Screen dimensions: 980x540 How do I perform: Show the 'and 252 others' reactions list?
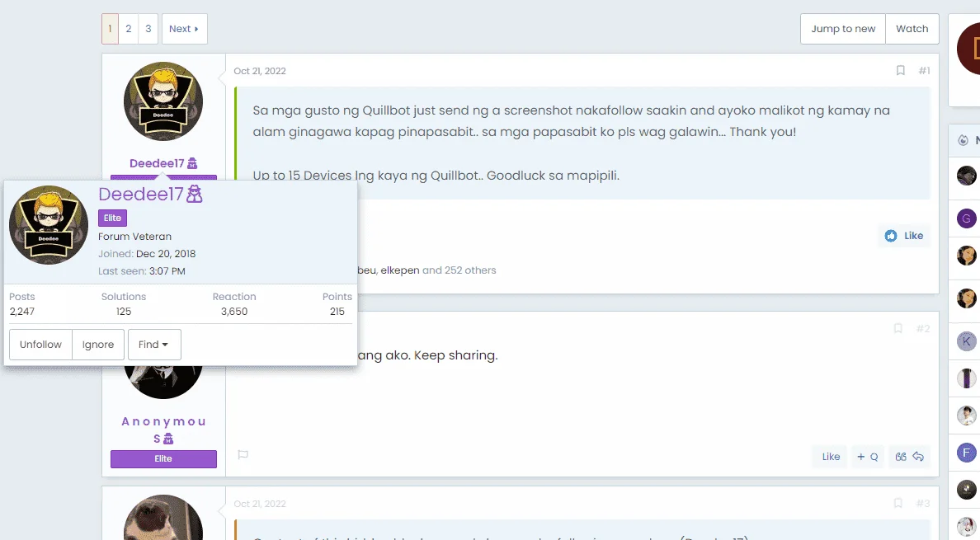[x=459, y=270]
